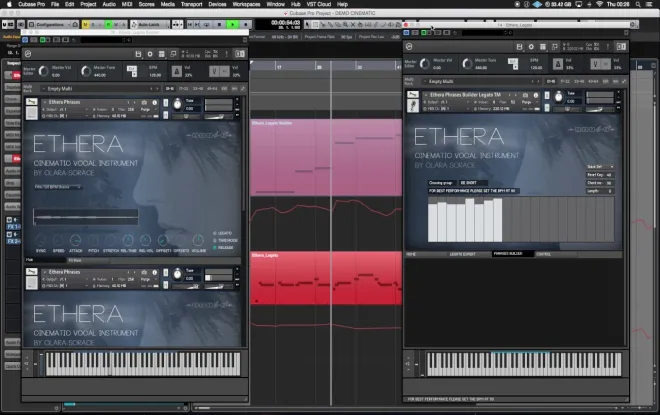Open the VST Cloud menu
This screenshot has height=415, width=660.
pyautogui.click(x=319, y=4)
